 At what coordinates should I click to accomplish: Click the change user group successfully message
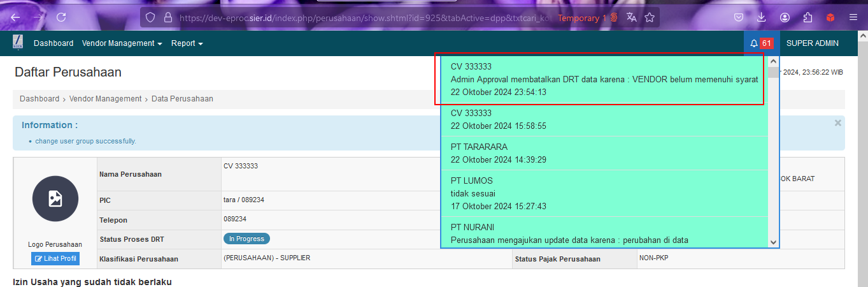(85, 141)
